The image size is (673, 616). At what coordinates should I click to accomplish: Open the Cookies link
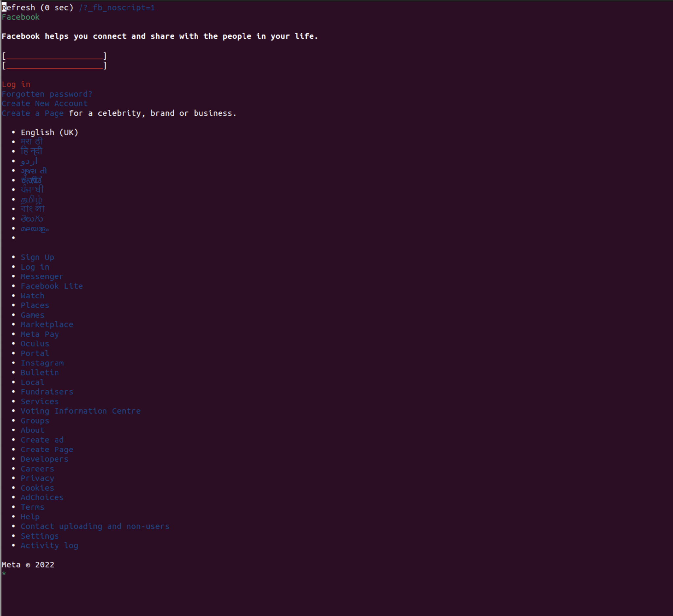pyautogui.click(x=37, y=488)
